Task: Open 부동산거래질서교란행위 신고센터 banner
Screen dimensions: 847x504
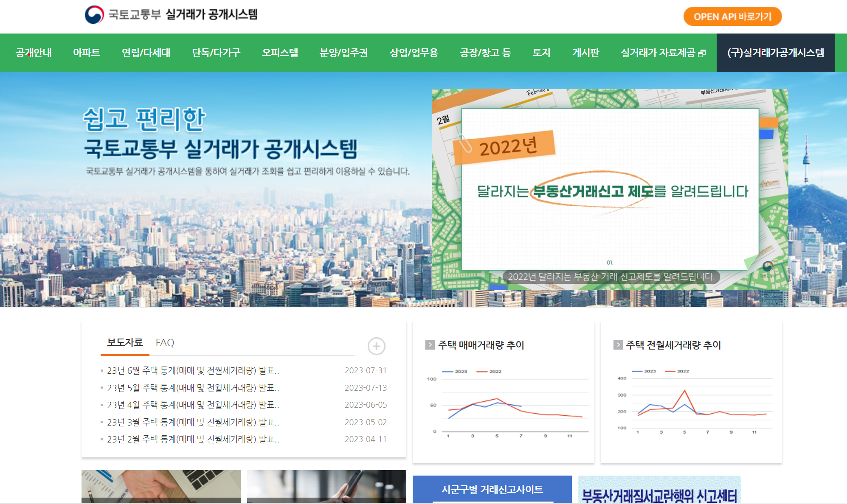Action: coord(659,492)
